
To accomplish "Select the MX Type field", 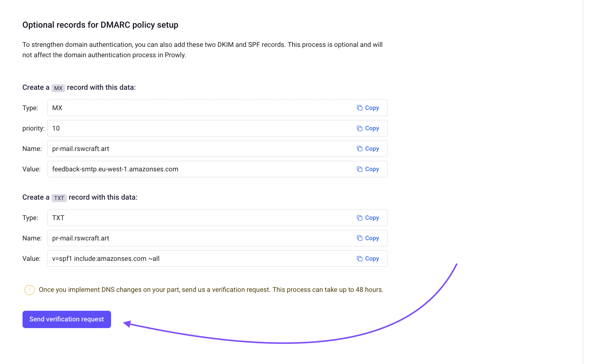I will (217, 108).
